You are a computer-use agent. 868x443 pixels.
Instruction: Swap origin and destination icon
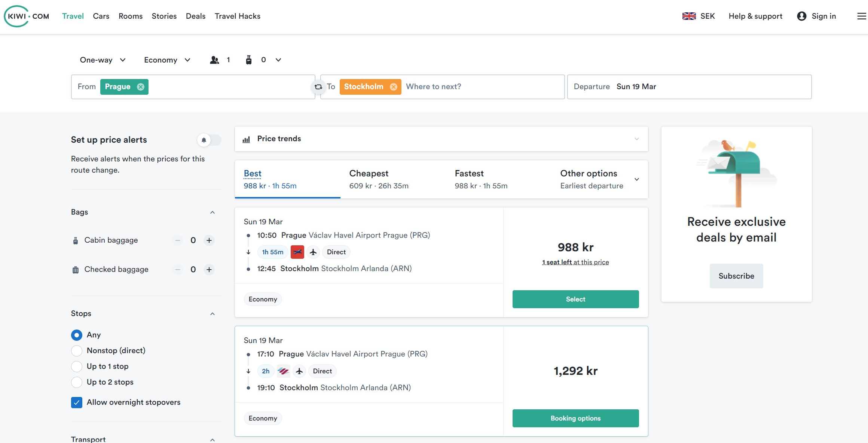pyautogui.click(x=318, y=87)
